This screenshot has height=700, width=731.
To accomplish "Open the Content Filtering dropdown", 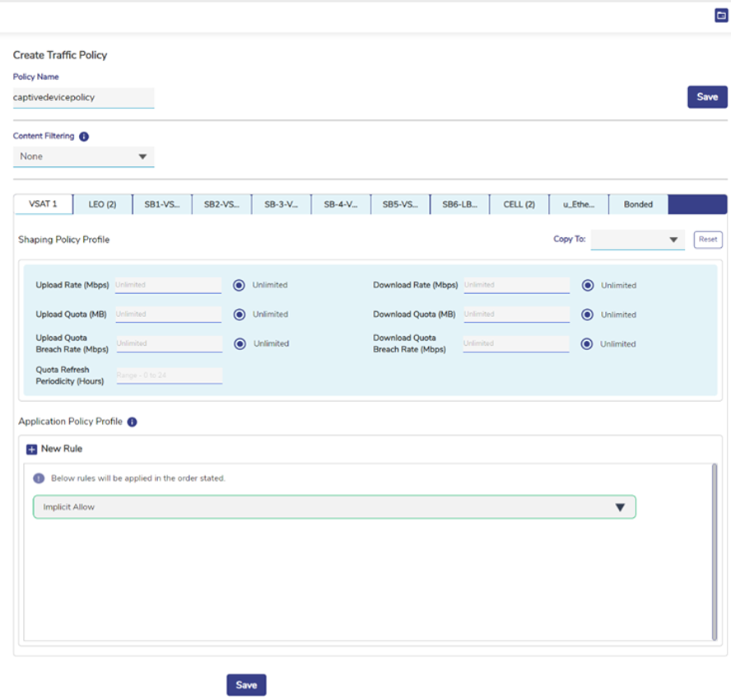I will pyautogui.click(x=83, y=156).
